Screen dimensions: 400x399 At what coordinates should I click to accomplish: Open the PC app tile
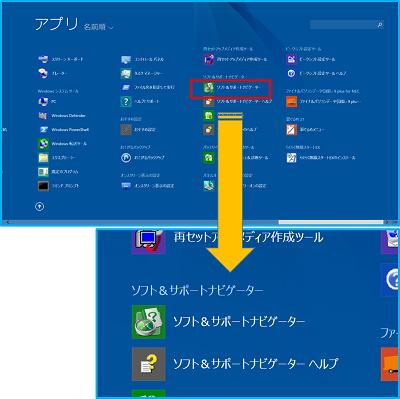[47, 102]
